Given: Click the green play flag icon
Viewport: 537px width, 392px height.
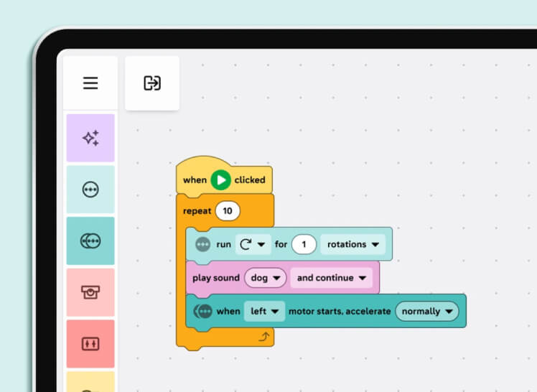Looking at the screenshot, I should (x=220, y=179).
